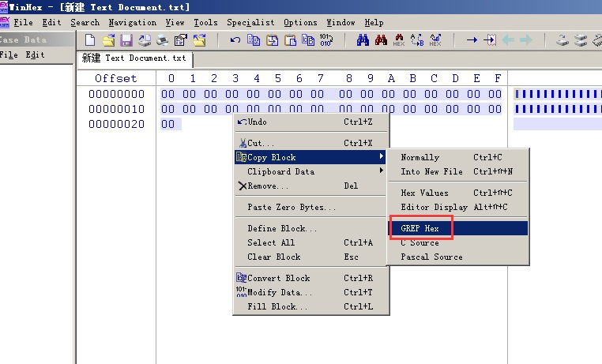Click the Offset column header
Viewport: 602px width, 364px height.
click(116, 79)
